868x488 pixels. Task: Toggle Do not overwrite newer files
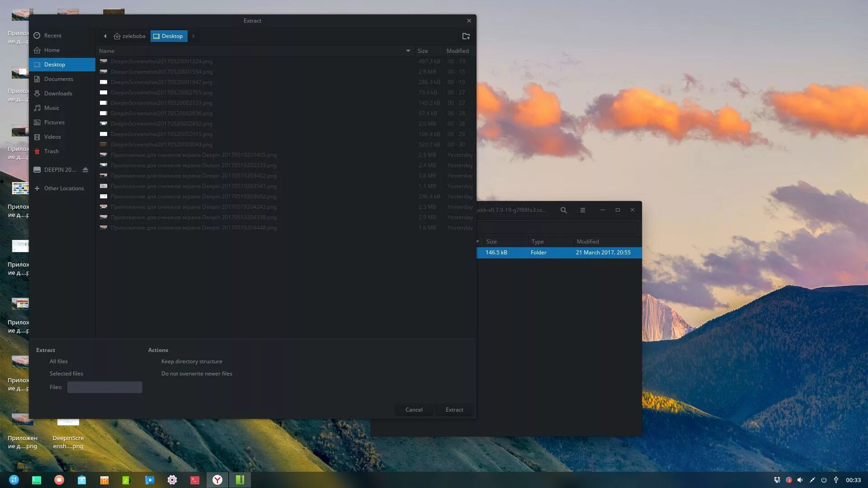point(196,374)
